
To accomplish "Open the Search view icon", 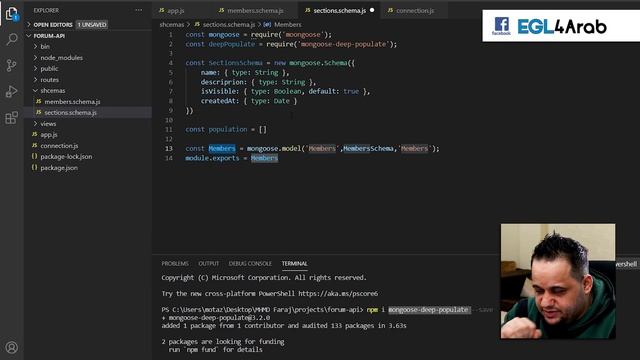I will point(11,40).
